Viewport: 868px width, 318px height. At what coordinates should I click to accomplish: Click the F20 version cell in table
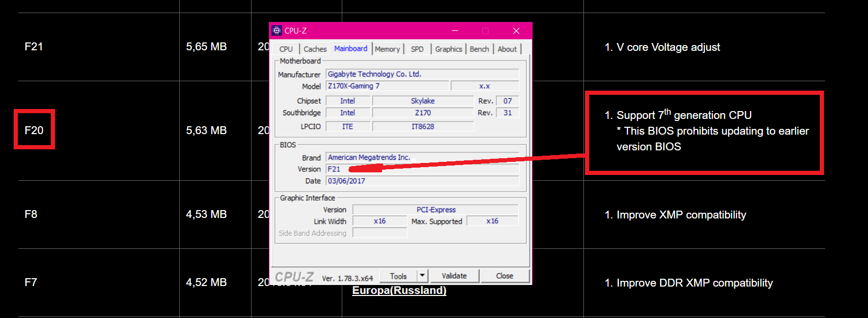click(34, 130)
